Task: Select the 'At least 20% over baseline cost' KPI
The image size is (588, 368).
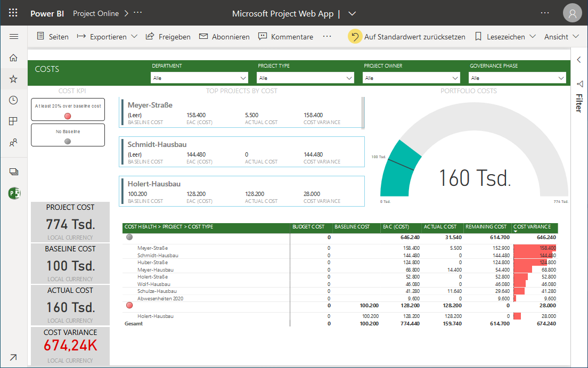Action: coord(68,110)
